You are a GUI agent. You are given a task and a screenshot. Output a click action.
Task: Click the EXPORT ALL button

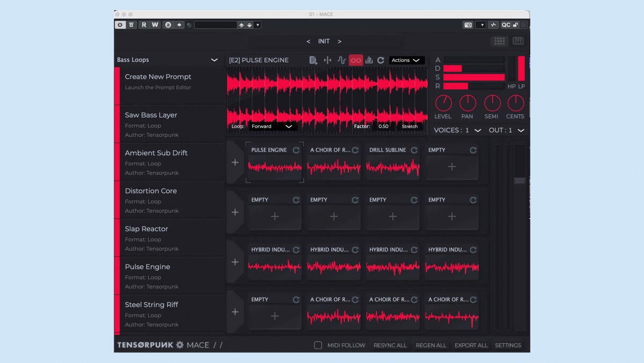[x=471, y=345]
